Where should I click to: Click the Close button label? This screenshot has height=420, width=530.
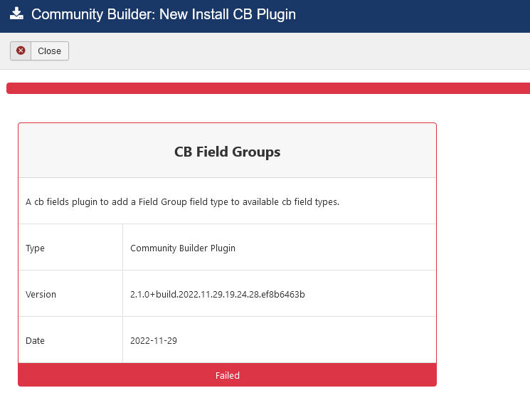(x=49, y=51)
